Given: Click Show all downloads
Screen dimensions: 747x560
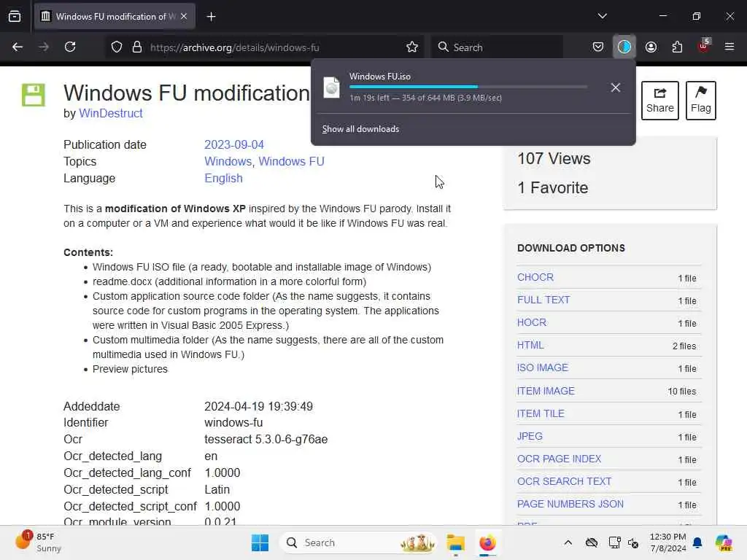Looking at the screenshot, I should 360,129.
